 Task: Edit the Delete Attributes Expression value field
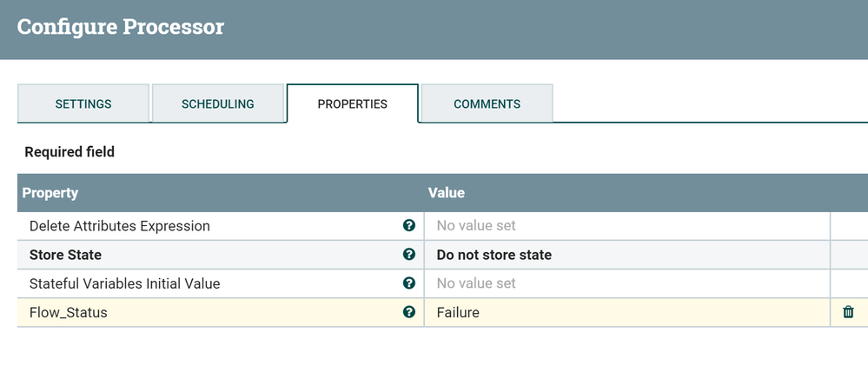click(x=626, y=226)
